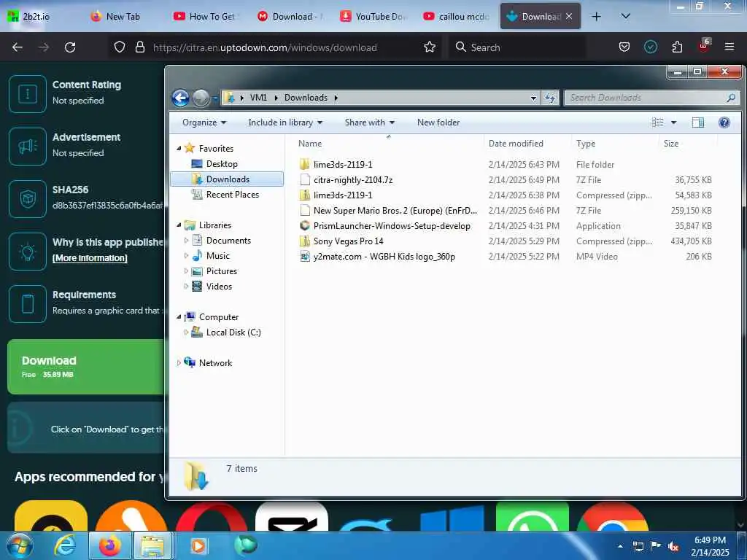Image resolution: width=747 pixels, height=560 pixels.
Task: Open the Include in library dropdown
Action: (x=285, y=122)
